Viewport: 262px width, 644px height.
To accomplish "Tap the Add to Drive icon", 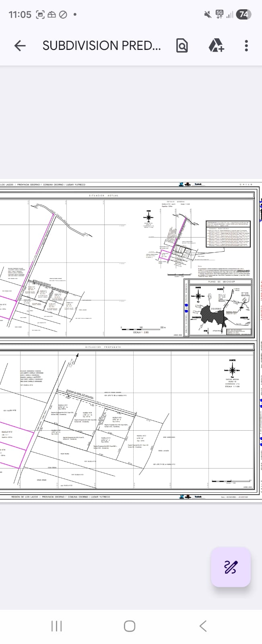I will (x=216, y=46).
